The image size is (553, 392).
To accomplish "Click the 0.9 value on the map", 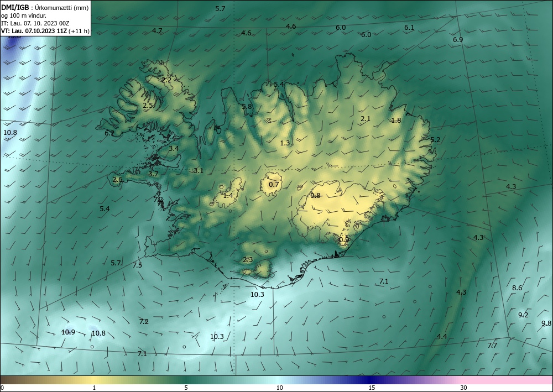I will [x=344, y=239].
